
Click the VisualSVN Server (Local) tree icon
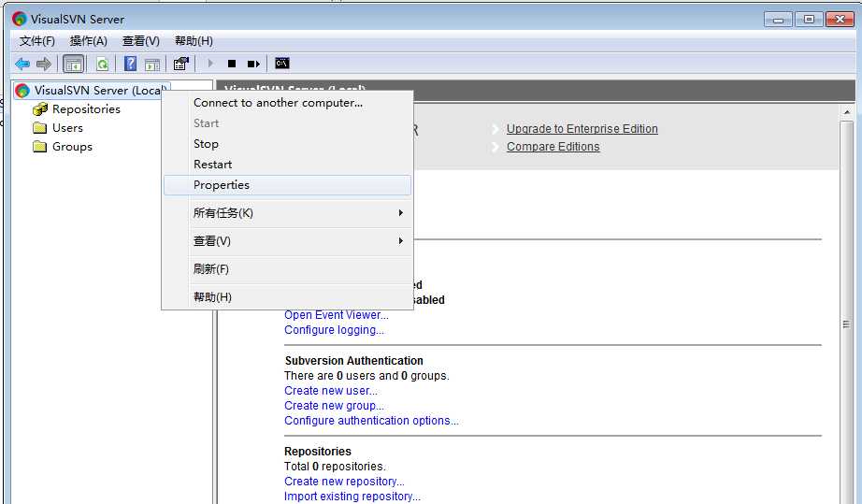point(22,90)
